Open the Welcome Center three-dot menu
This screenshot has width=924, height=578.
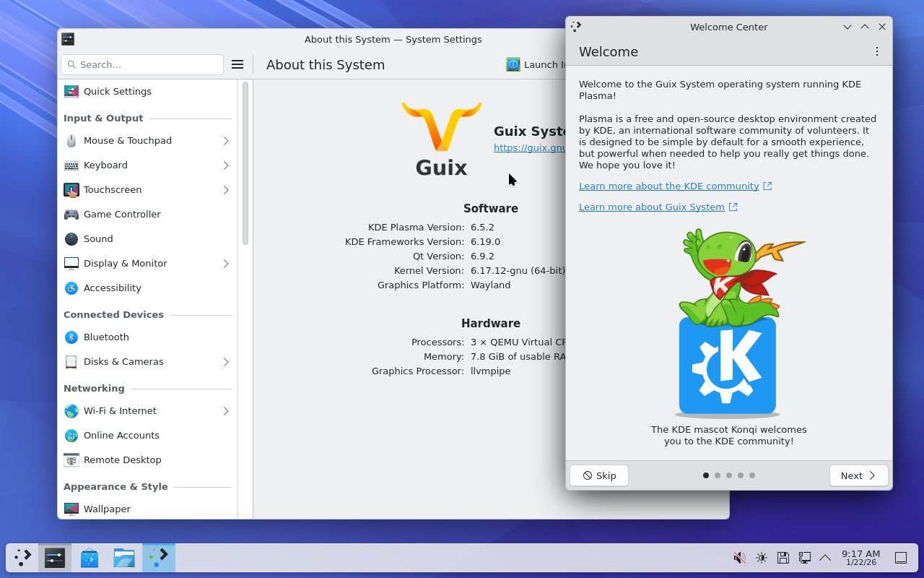[x=877, y=51]
